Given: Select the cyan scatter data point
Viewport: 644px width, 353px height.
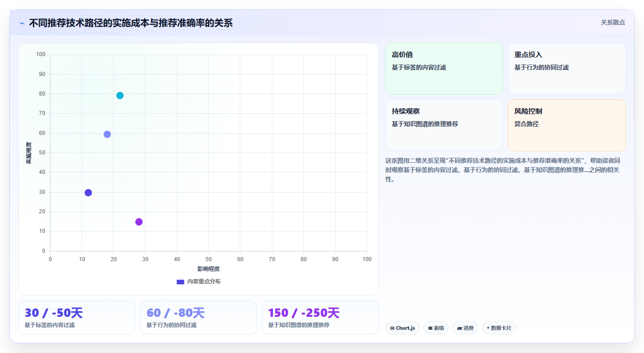Looking at the screenshot, I should 120,96.
